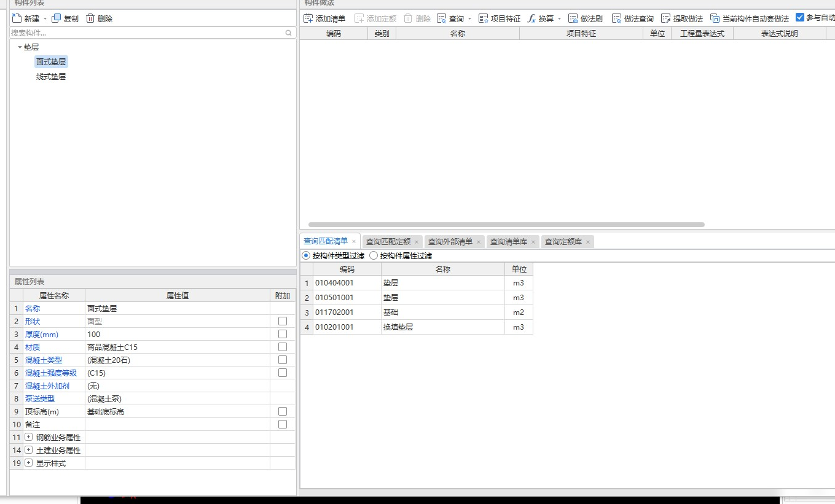Collapse the 垫层 tree node
The height and width of the screenshot is (504, 835).
[20, 47]
